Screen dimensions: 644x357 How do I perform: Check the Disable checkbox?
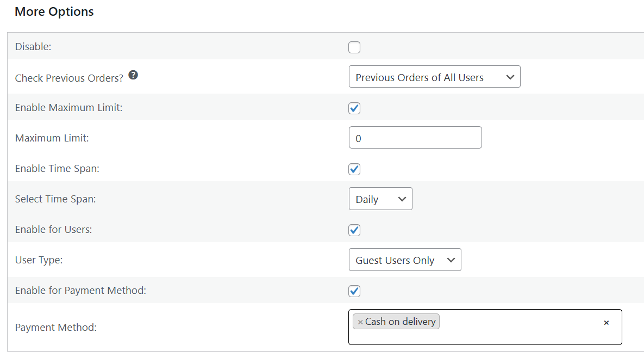[354, 47]
